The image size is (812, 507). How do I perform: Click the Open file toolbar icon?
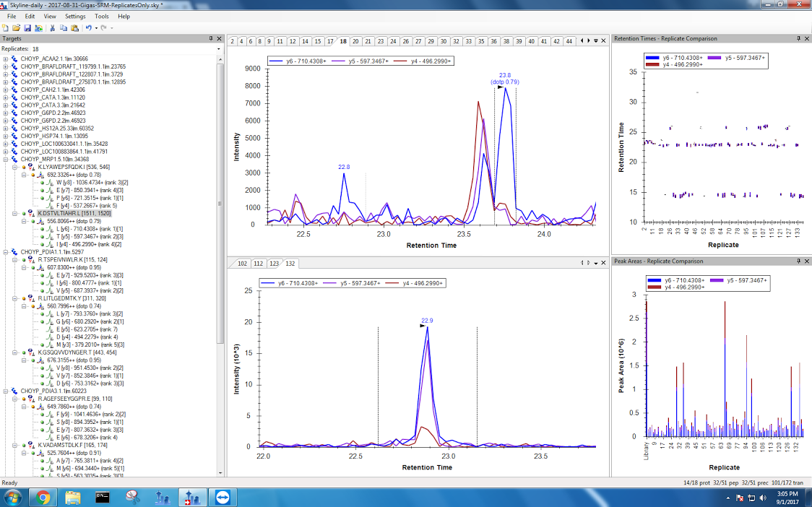pos(17,27)
